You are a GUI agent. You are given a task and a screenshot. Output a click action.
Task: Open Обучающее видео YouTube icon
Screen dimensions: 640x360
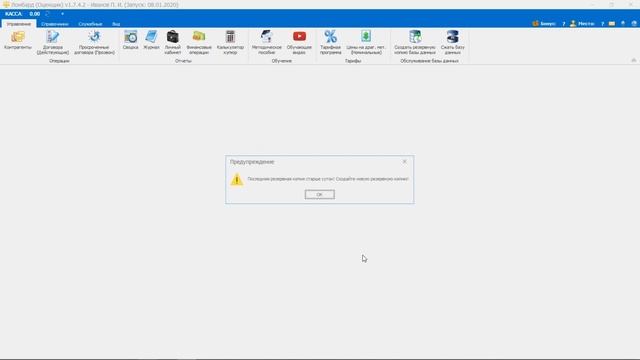click(299, 42)
